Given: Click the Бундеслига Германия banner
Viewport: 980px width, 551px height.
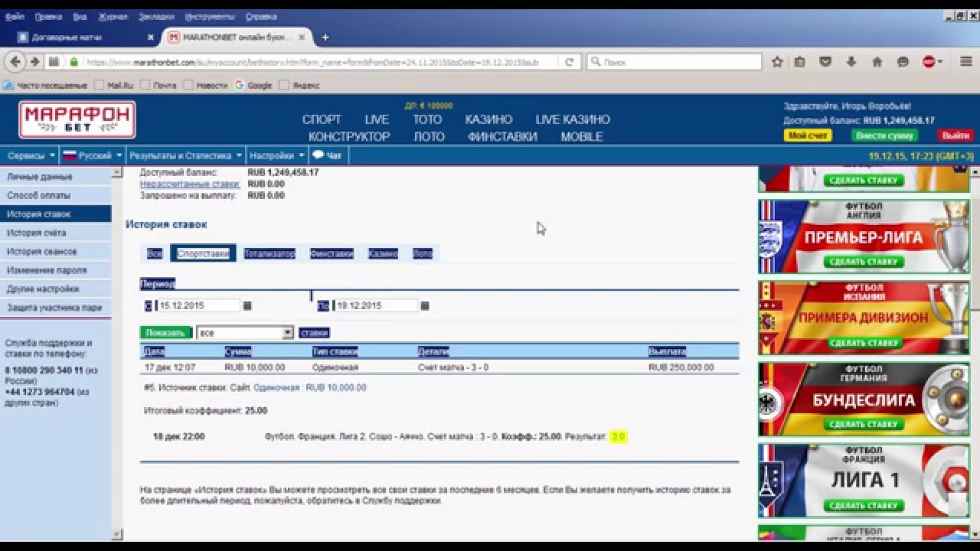Looking at the screenshot, I should coord(863,399).
